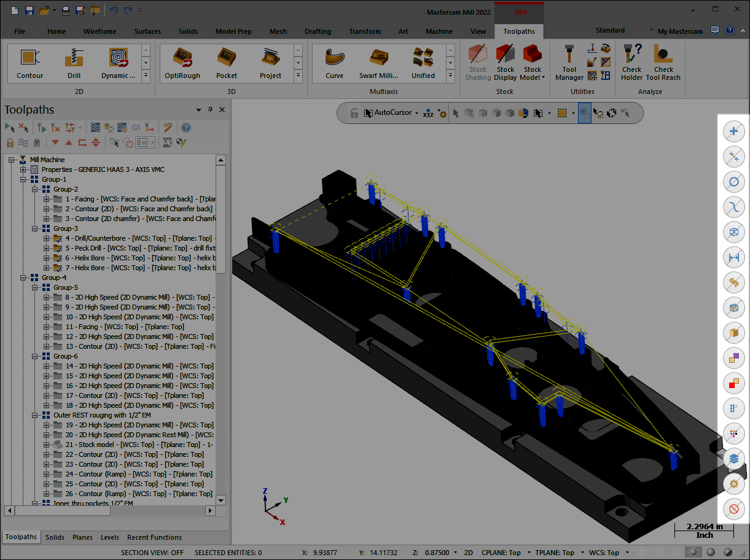Switch to the Transform ribbon tab
This screenshot has height=560, width=750.
click(365, 31)
